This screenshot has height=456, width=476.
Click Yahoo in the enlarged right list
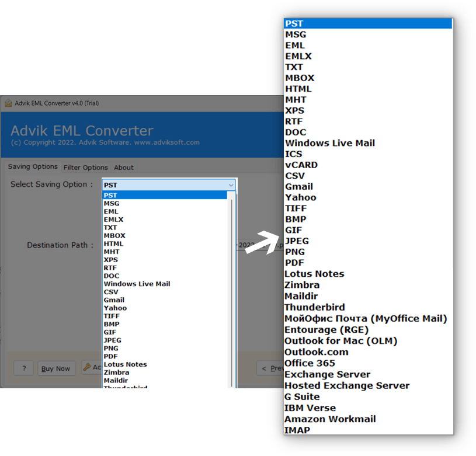[x=368, y=197]
